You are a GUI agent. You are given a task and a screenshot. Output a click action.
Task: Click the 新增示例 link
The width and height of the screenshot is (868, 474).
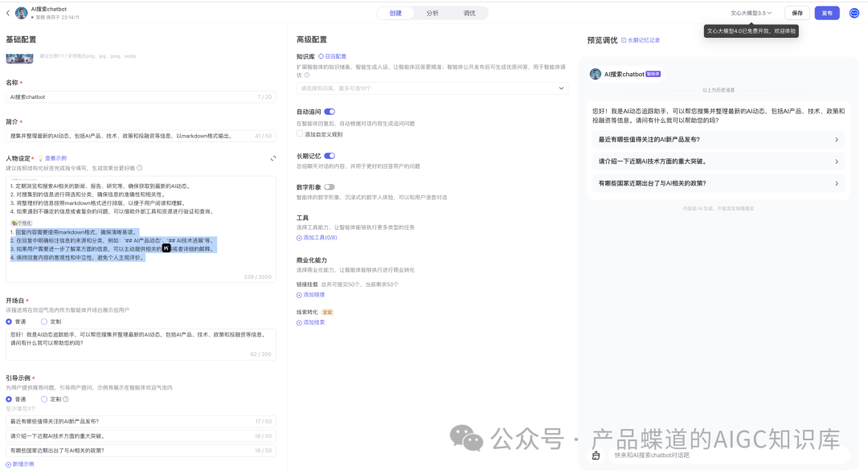(23, 464)
